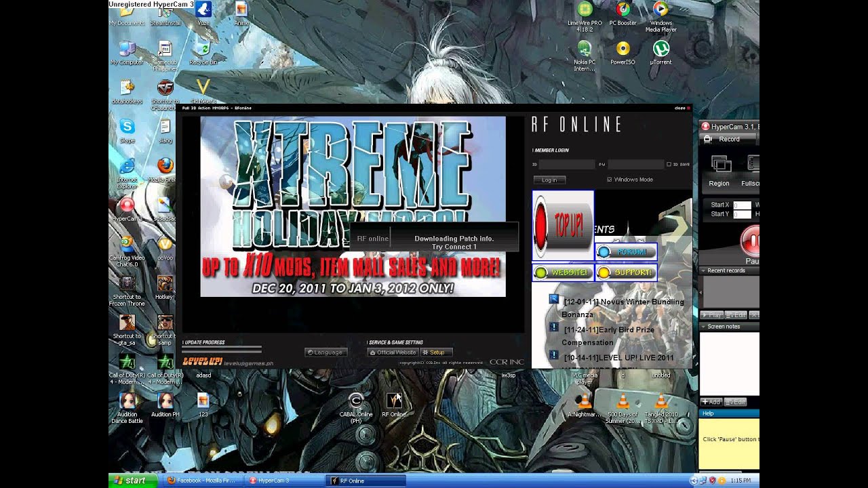Open 500 Days of Summer video file
Screen dimensions: 868x488
click(x=623, y=408)
